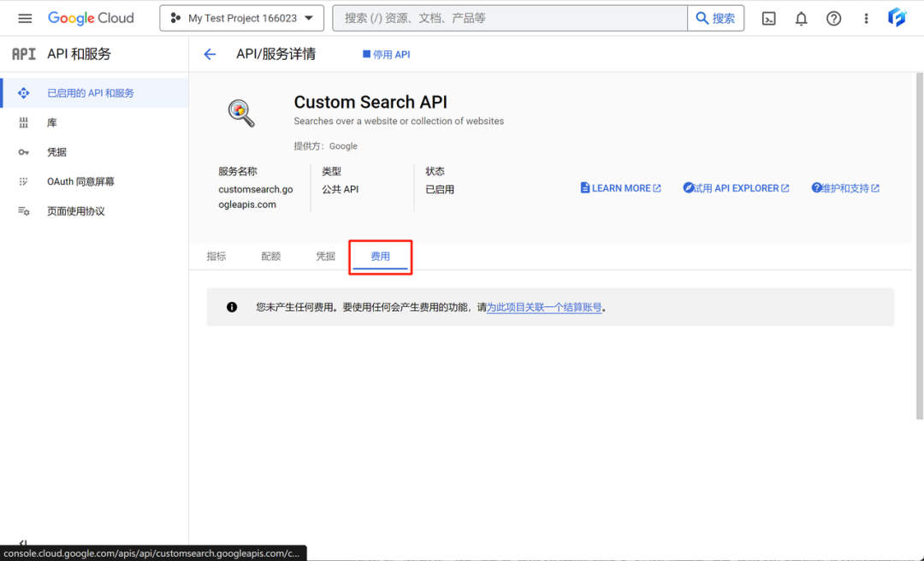
Task: Open the LEARN MORE link
Action: 620,188
